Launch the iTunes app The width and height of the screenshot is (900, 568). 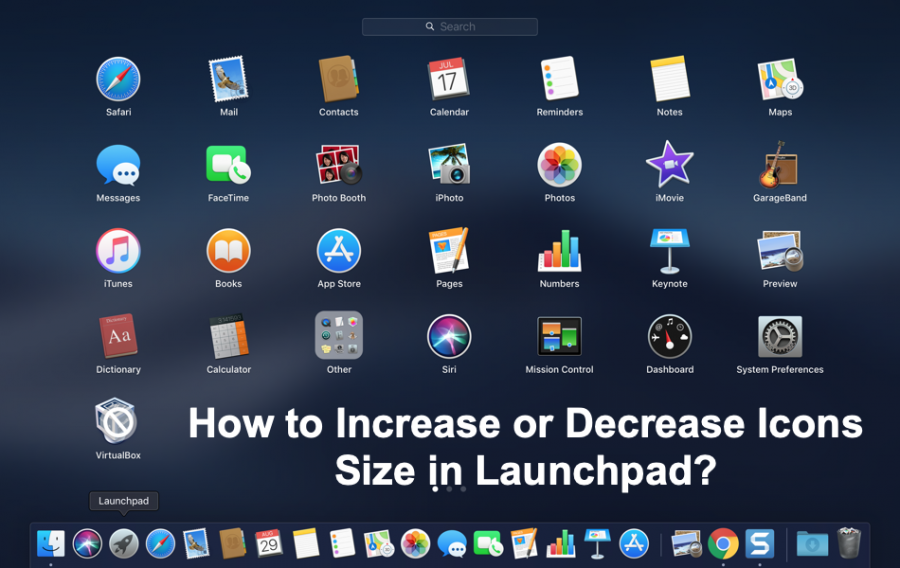[x=118, y=251]
